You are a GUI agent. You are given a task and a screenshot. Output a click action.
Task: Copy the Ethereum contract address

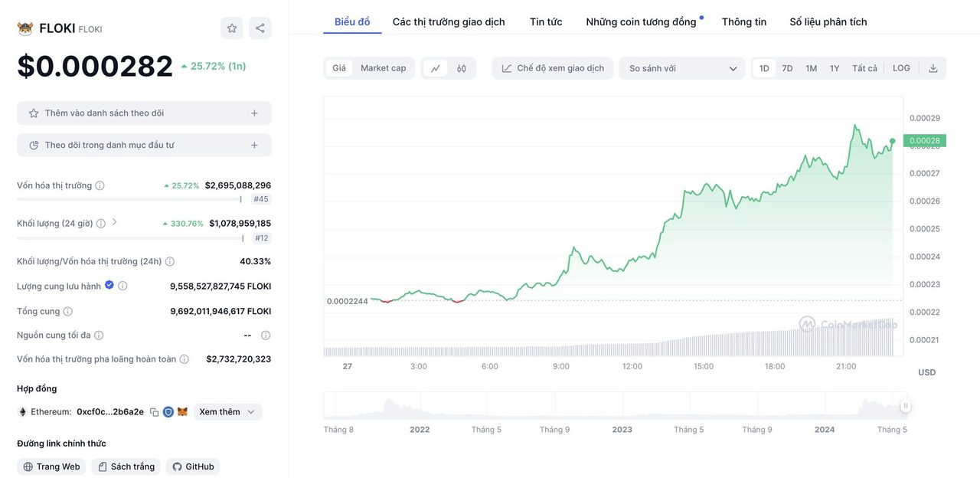(154, 412)
